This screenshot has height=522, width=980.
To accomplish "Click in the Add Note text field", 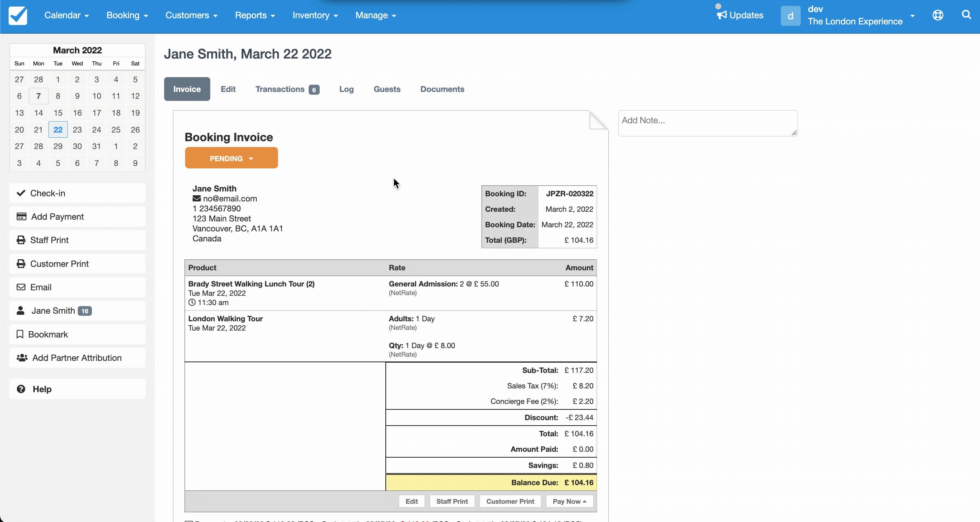I will click(707, 123).
